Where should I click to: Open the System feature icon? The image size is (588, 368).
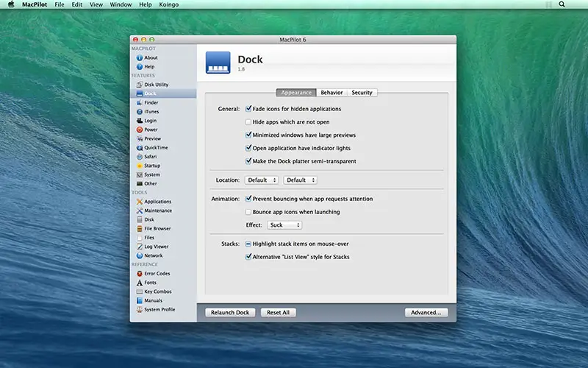[x=140, y=174]
